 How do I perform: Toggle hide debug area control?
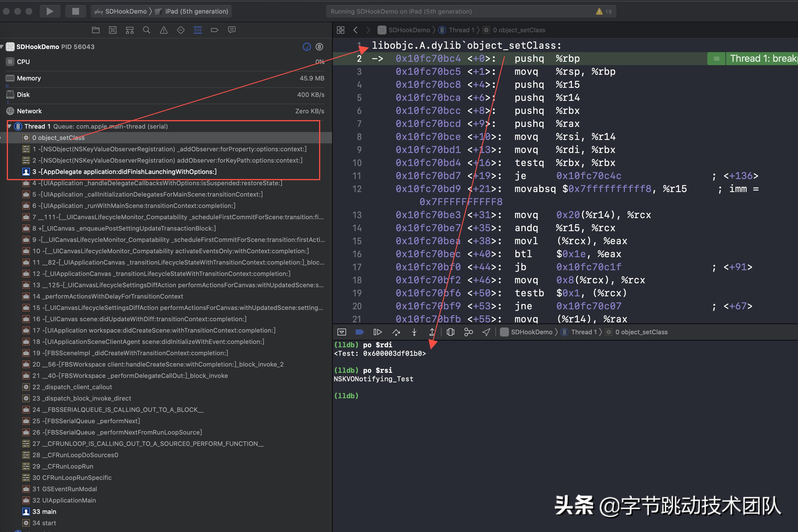pyautogui.click(x=342, y=332)
